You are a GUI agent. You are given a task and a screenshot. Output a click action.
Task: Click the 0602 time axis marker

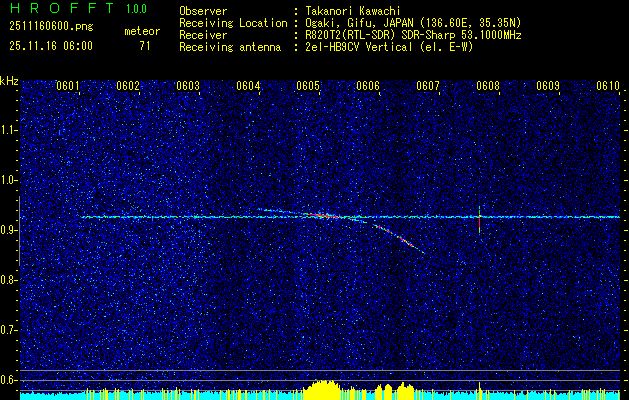tap(128, 86)
